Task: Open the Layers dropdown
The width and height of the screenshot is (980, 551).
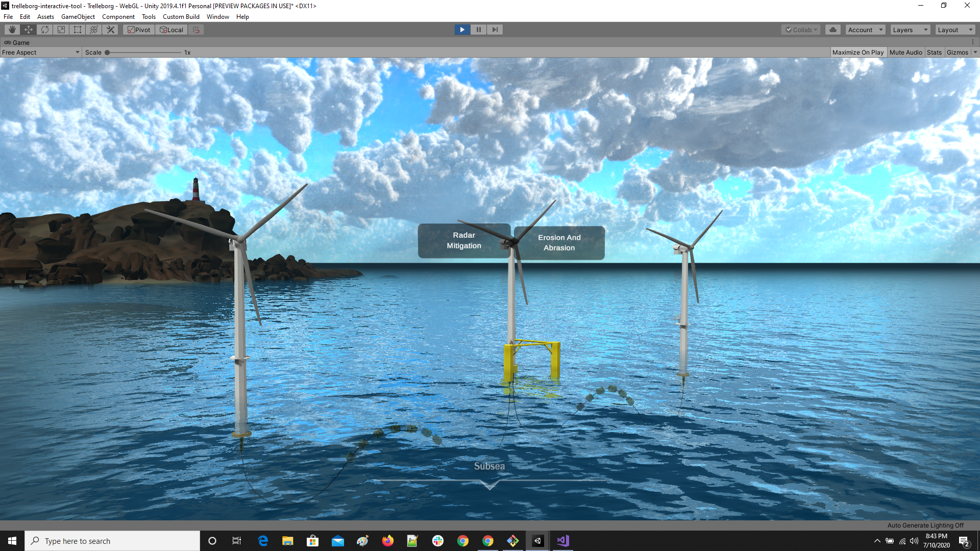Action: 910,30
